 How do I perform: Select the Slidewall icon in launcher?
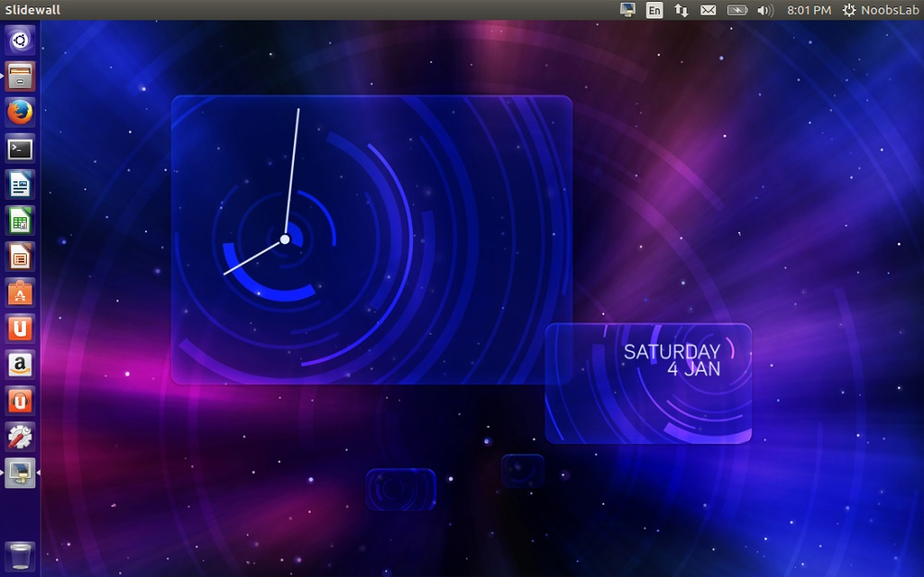point(20,473)
